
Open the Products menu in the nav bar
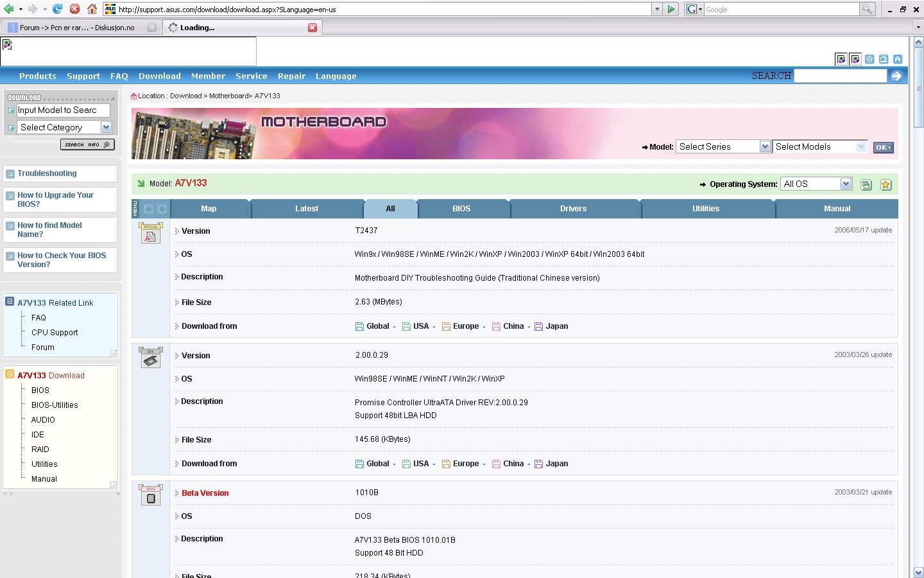tap(38, 76)
